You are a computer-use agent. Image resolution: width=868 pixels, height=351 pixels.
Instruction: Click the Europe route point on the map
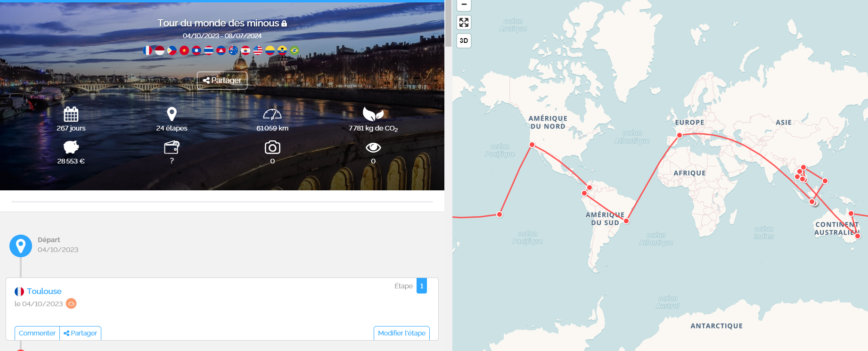(680, 135)
